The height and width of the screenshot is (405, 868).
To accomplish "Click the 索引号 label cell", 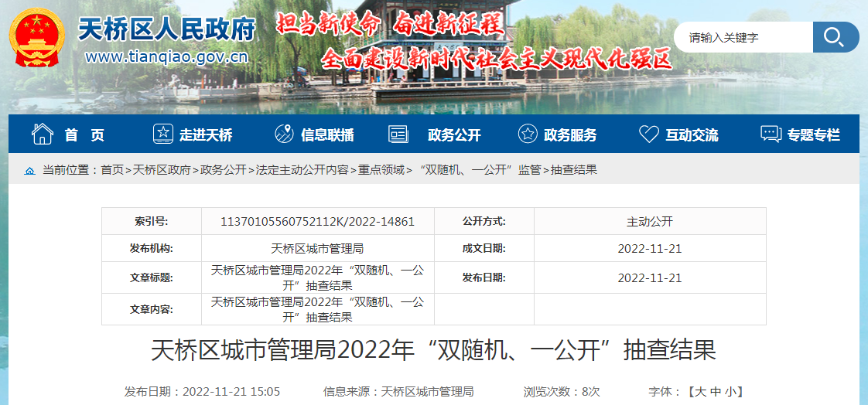I will point(151,221).
